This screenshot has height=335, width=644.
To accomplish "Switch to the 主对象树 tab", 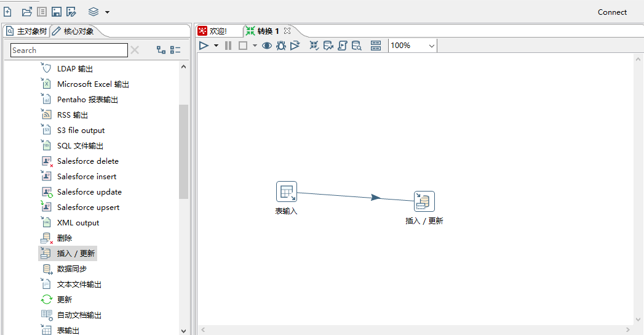I will coord(26,31).
